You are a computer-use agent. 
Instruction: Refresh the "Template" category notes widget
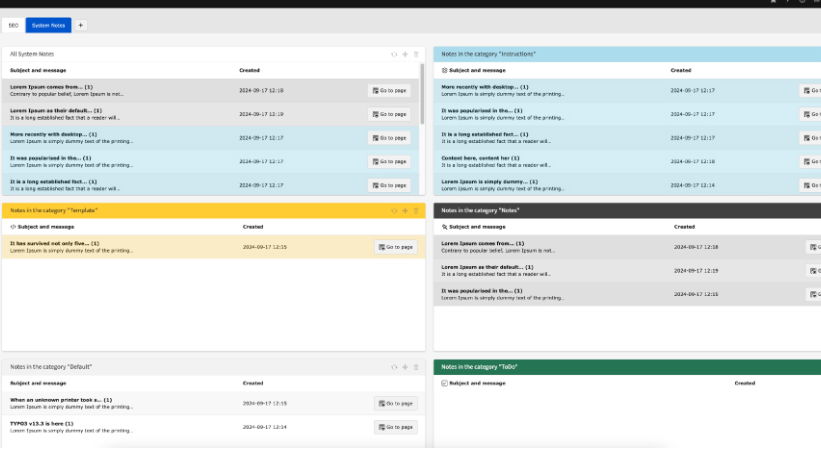394,211
